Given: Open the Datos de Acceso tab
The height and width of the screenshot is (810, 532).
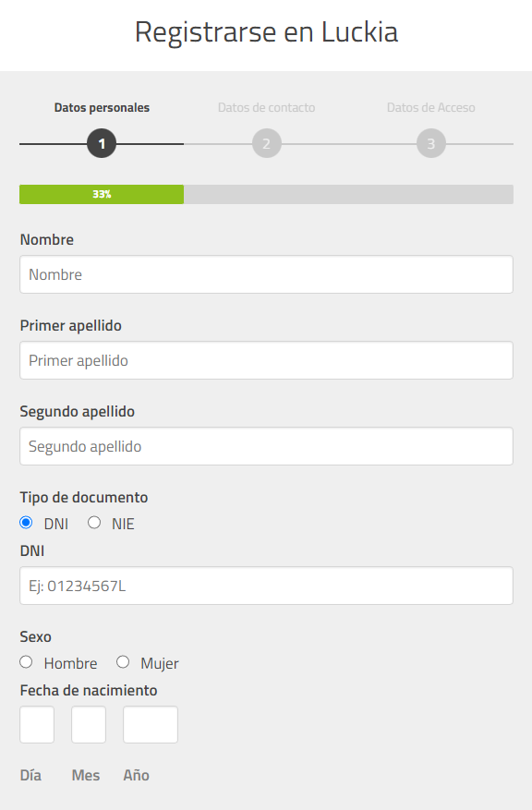Looking at the screenshot, I should pos(430,107).
